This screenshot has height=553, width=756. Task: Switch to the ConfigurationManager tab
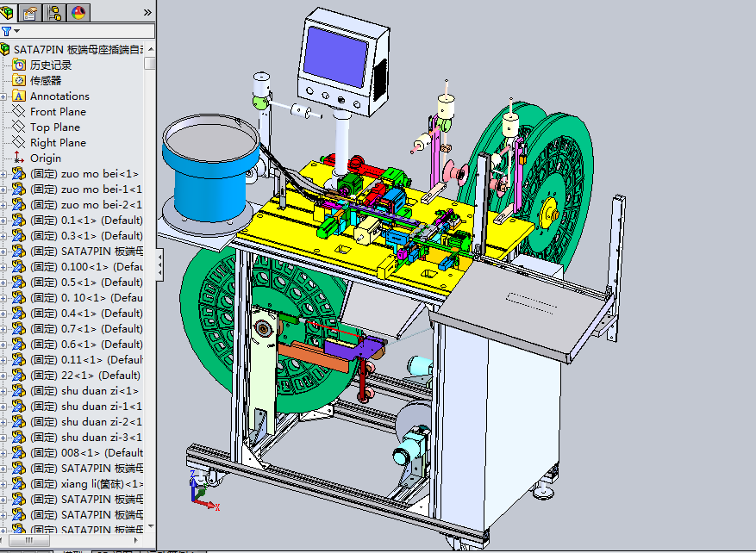point(54,12)
